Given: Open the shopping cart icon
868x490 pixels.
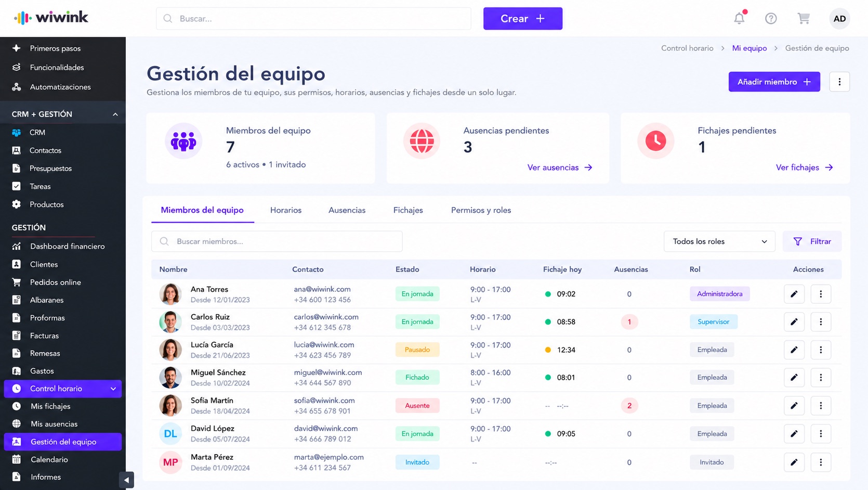Looking at the screenshot, I should [x=804, y=19].
